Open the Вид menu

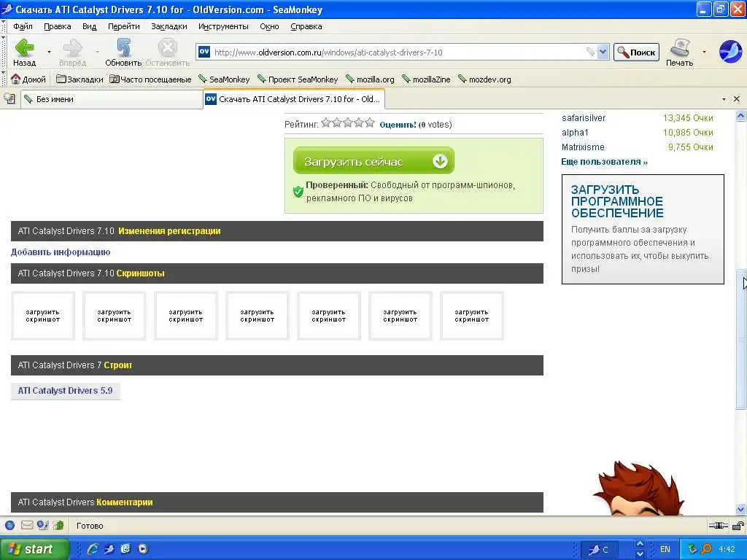89,26
